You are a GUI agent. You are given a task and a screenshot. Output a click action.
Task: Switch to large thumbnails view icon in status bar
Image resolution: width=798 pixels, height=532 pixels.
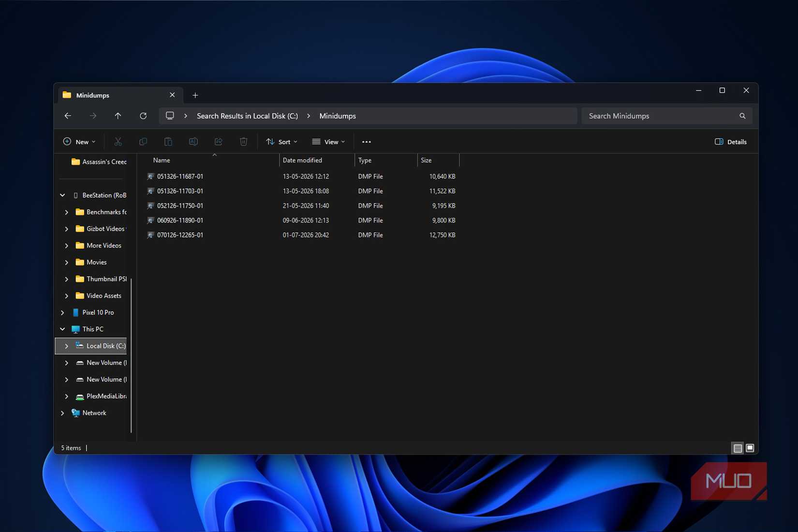point(750,448)
